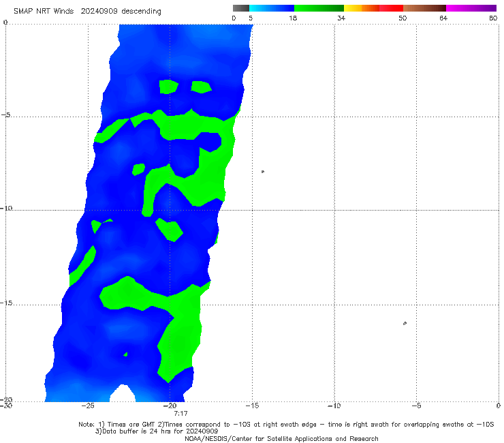This screenshot has height=443, width=504.
Task: Click the 'Data buffer is 24 hrs' note line
Action: (157, 431)
